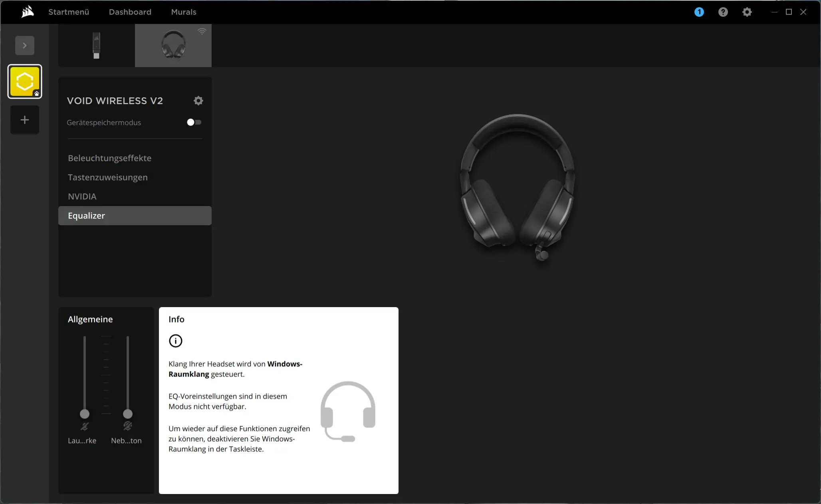The width and height of the screenshot is (821, 504).
Task: Mute microphone icon under left slider
Action: pos(84,426)
